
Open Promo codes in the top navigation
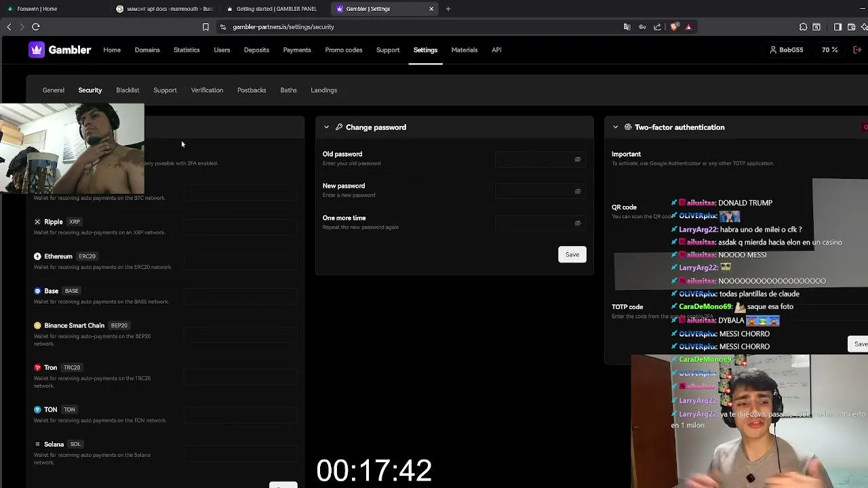(x=344, y=50)
